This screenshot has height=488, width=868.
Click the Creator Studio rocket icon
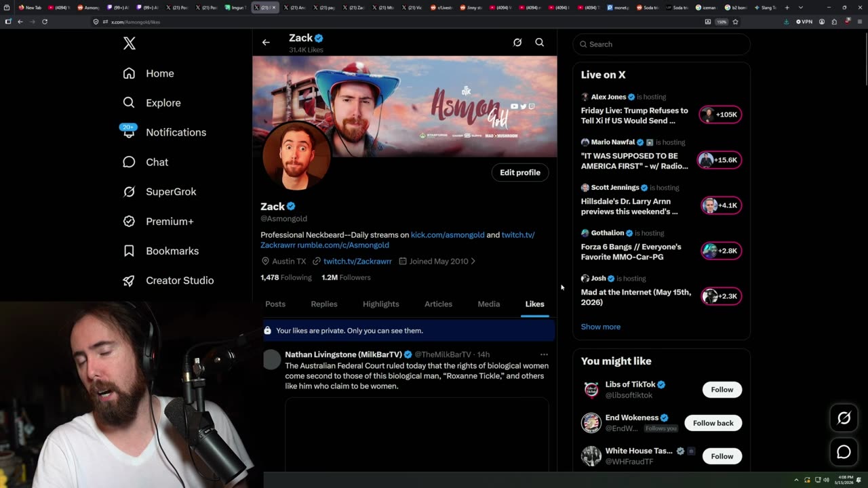click(129, 281)
